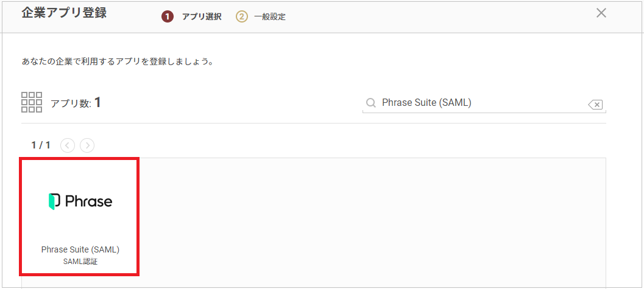Click the Phrase Suite (SAML) app name
This screenshot has width=644, height=289.
80,249
